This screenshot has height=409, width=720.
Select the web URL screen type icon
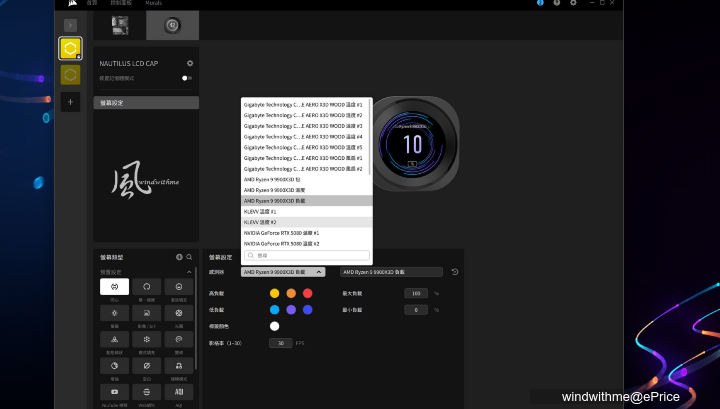click(146, 392)
